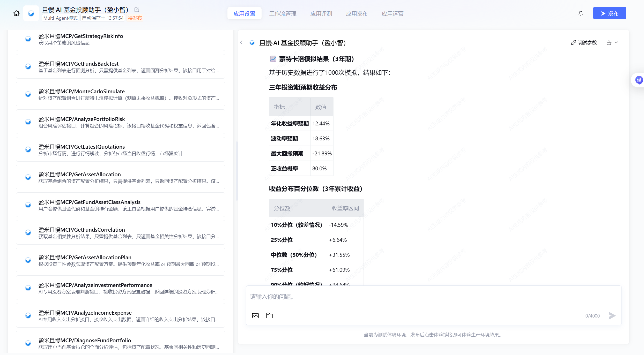Click the image upload icon
Image resolution: width=644 pixels, height=355 pixels.
[255, 315]
